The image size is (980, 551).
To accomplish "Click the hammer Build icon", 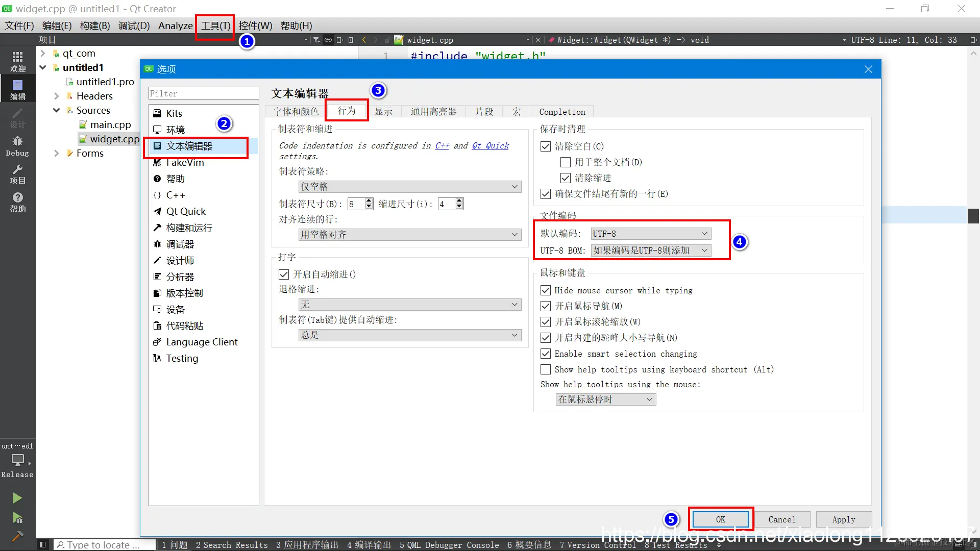I will (17, 536).
